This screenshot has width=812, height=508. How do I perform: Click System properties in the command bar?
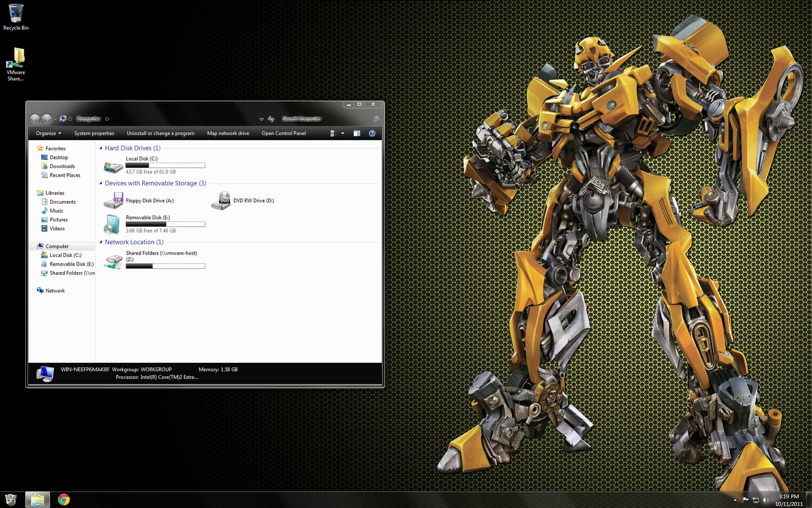point(94,133)
